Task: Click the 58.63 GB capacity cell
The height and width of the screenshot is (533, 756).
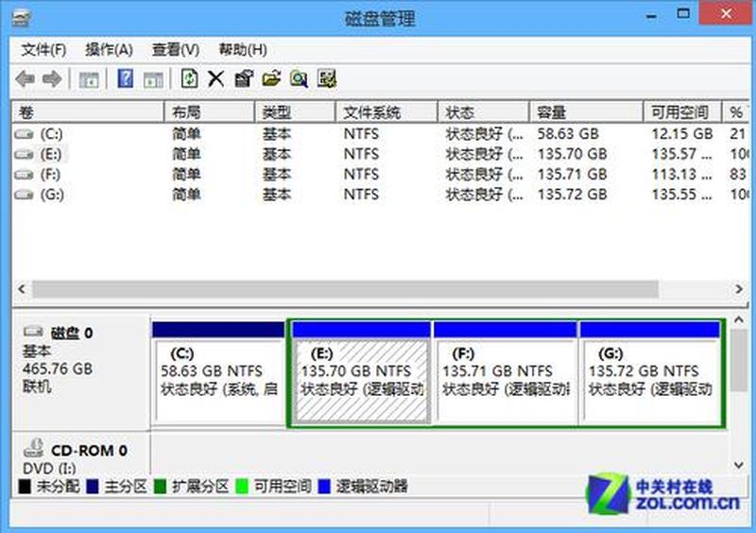Action: 568,133
